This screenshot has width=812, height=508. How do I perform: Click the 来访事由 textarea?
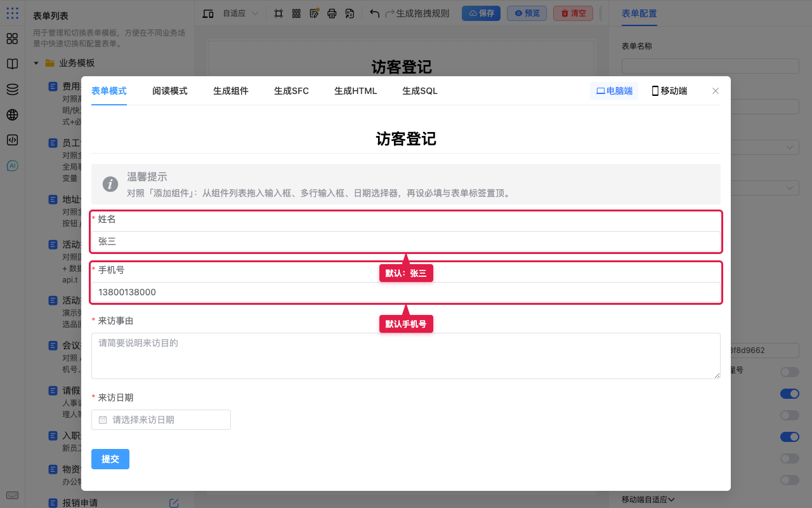coord(406,356)
